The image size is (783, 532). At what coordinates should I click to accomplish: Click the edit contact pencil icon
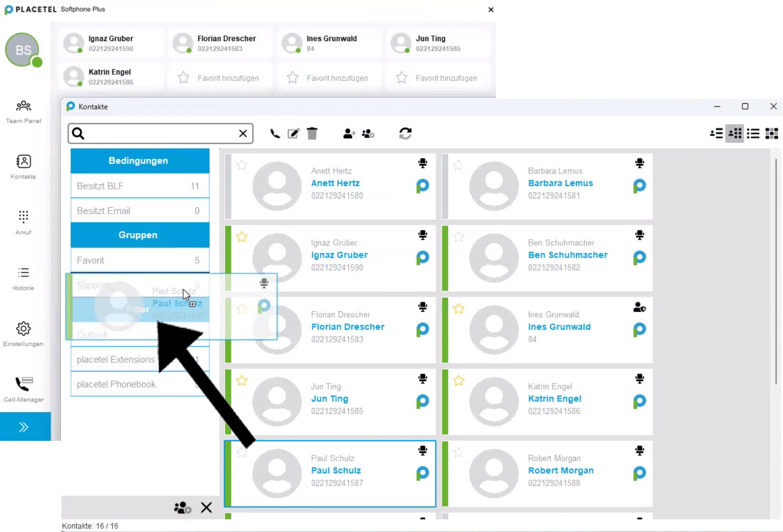tap(293, 134)
